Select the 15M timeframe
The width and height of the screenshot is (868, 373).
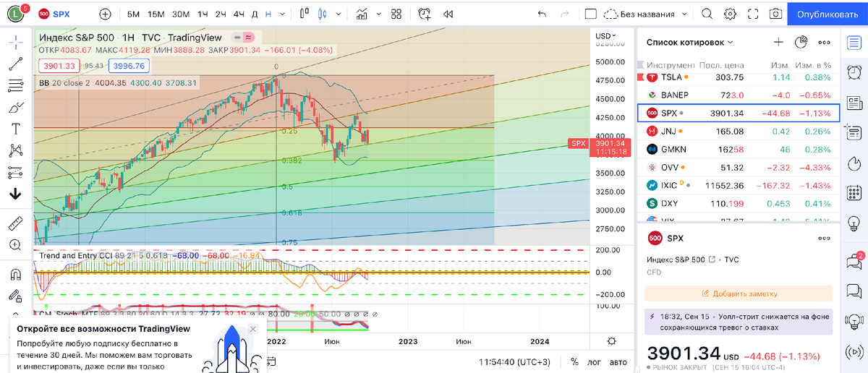(x=156, y=14)
